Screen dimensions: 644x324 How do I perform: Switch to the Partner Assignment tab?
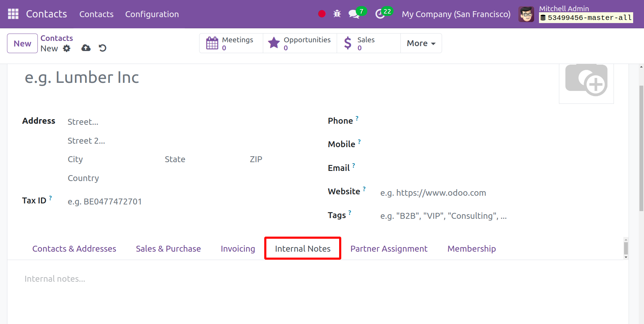pos(389,249)
